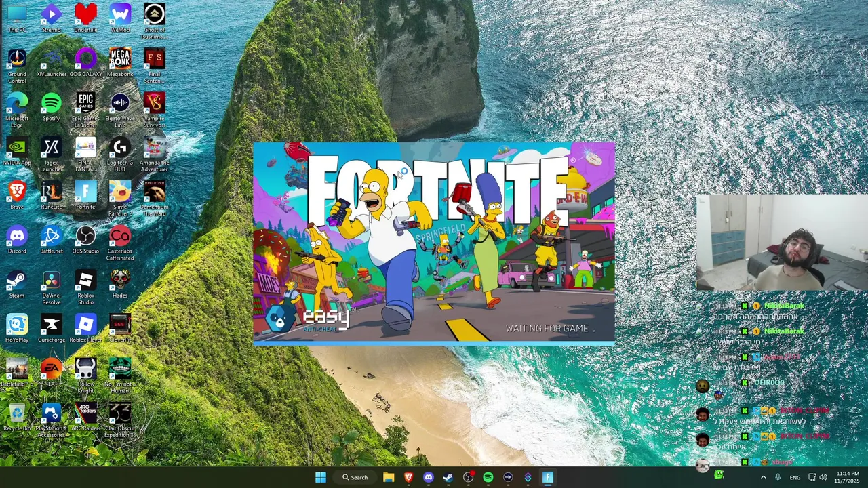Expand the hidden system tray icons
Screen dimensions: 868x488
(x=763, y=477)
